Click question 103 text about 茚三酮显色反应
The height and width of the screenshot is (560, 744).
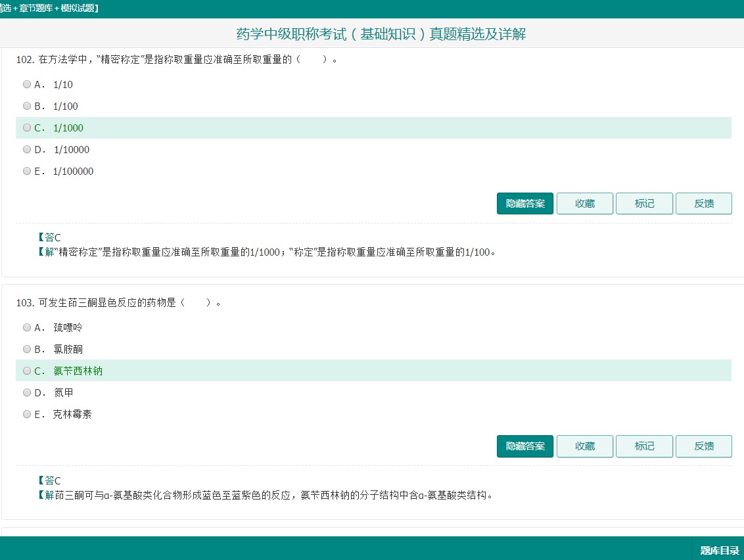pos(118,302)
